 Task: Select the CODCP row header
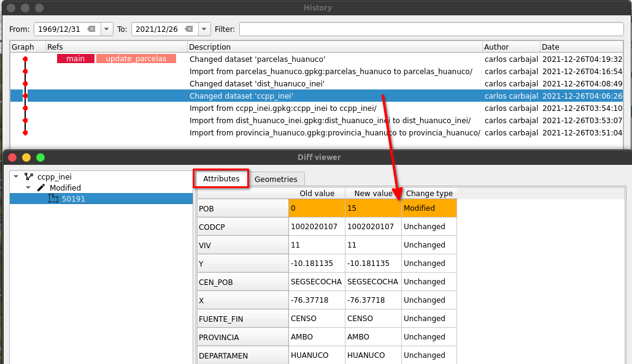(243, 227)
